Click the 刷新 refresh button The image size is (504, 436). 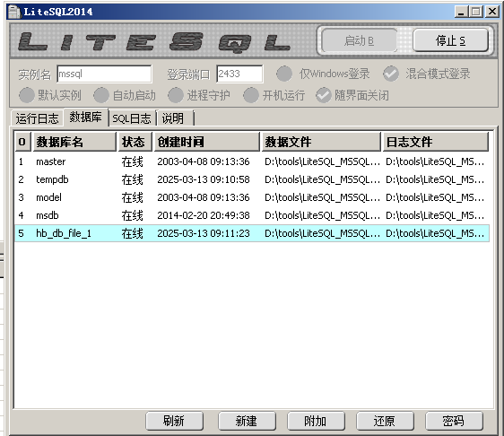click(x=174, y=421)
